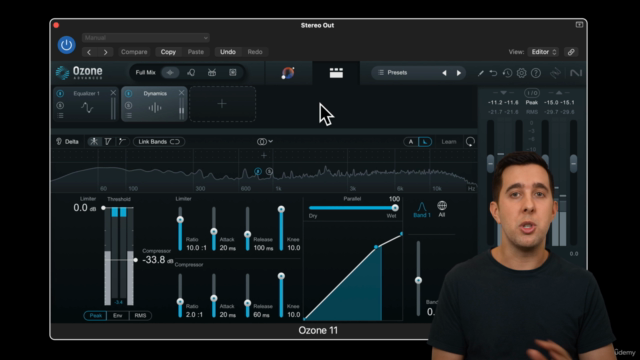Click the Logic next setting arrow
Viewport: 640px width, 360px height.
(x=106, y=52)
